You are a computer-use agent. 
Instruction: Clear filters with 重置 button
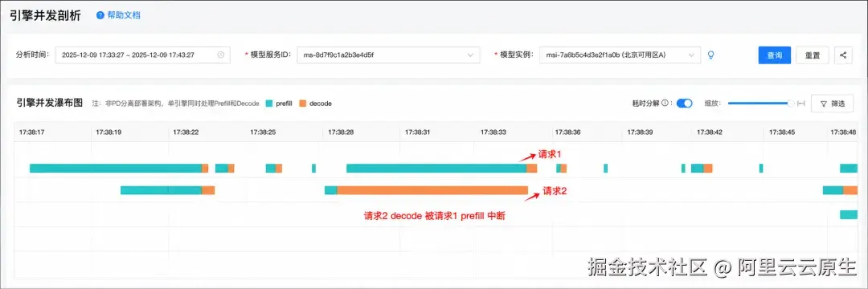[812, 55]
